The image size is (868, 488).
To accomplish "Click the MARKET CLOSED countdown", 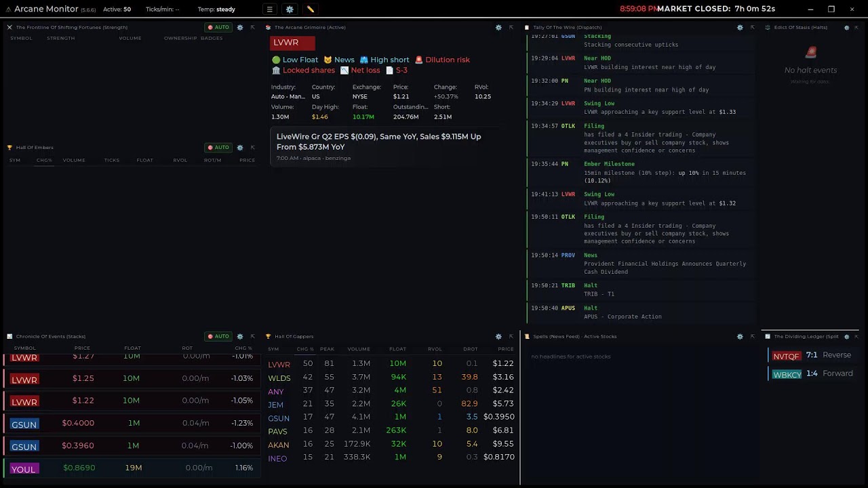I will pyautogui.click(x=716, y=9).
